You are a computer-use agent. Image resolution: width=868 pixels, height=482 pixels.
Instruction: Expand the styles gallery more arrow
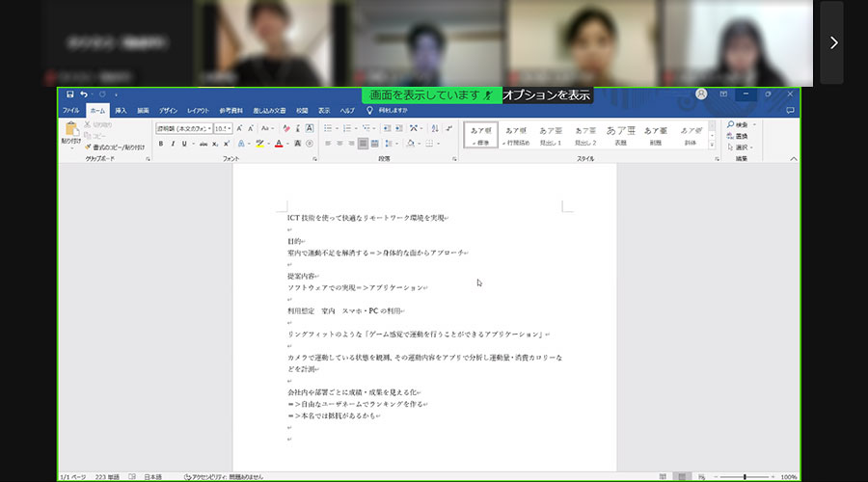(x=714, y=146)
